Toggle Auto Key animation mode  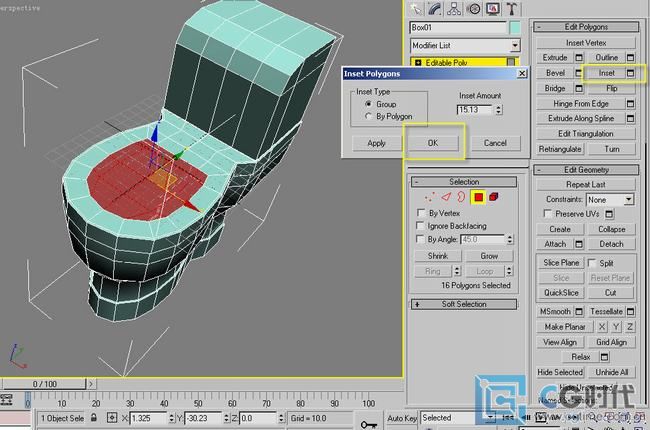pyautogui.click(x=402, y=418)
